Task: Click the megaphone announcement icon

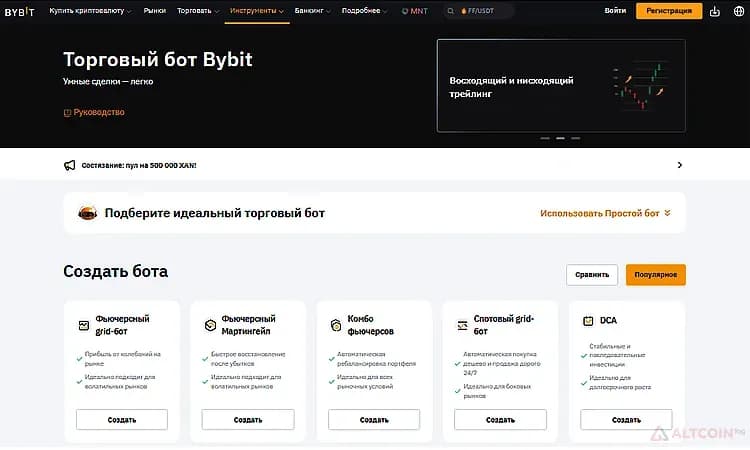Action: pos(69,165)
